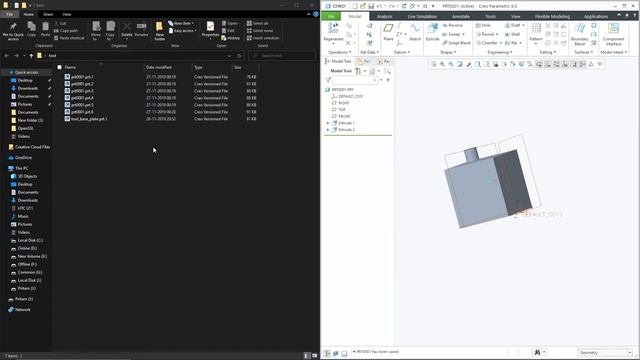Choose the Revolve tool in Creo
Viewport: 640px width, 360px height.
click(453, 25)
